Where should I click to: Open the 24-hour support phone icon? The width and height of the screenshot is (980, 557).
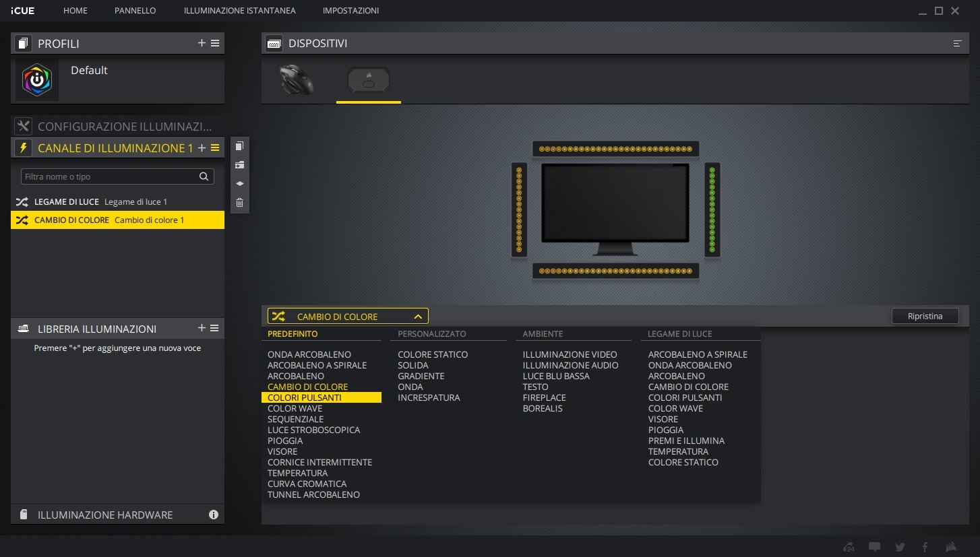pos(849,547)
